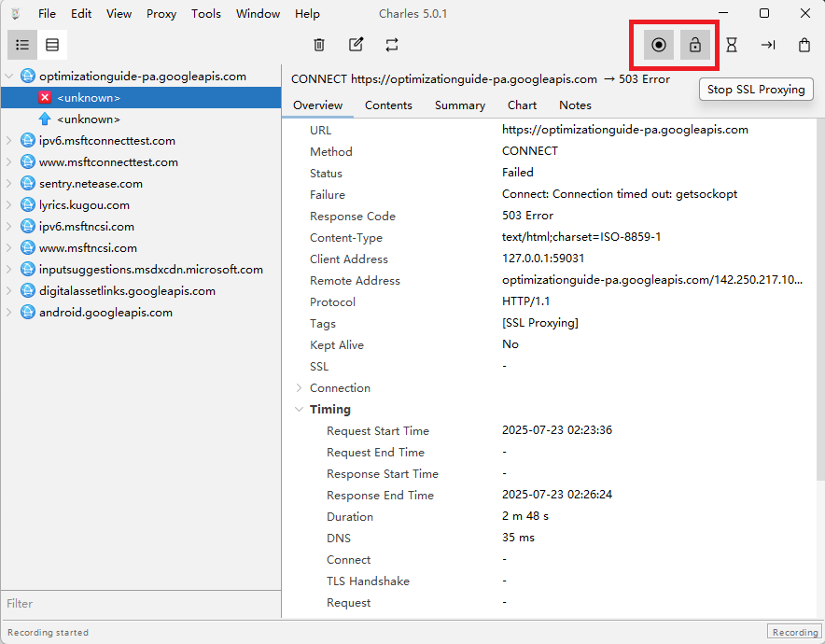
Task: Click the Breakpoints arrow icon in toolbar
Action: point(768,45)
